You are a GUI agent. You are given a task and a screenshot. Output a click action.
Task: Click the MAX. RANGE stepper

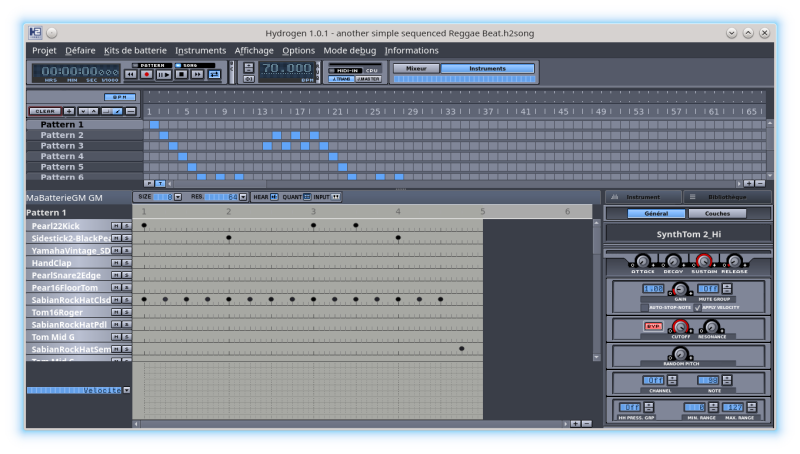(x=752, y=408)
